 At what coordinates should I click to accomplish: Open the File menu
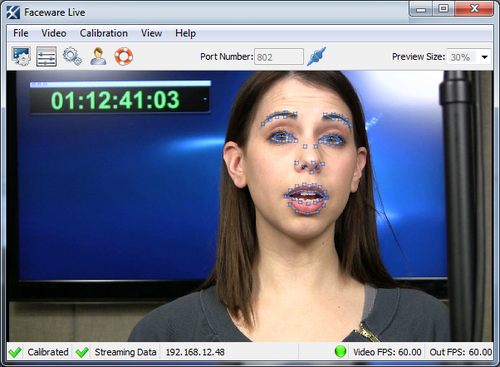21,33
